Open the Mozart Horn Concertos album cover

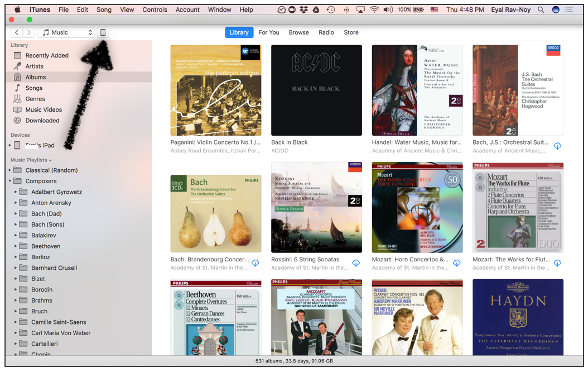coord(417,207)
